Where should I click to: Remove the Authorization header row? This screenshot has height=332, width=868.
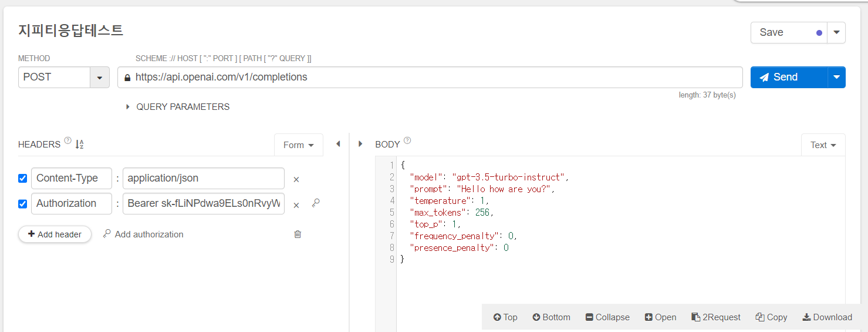296,204
